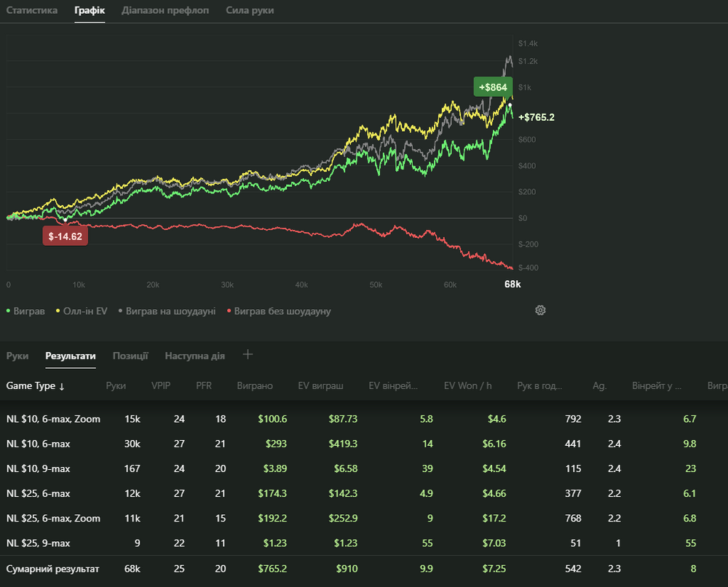Select the NL $25, 6-max row
This screenshot has height=587, width=728.
[x=39, y=493]
